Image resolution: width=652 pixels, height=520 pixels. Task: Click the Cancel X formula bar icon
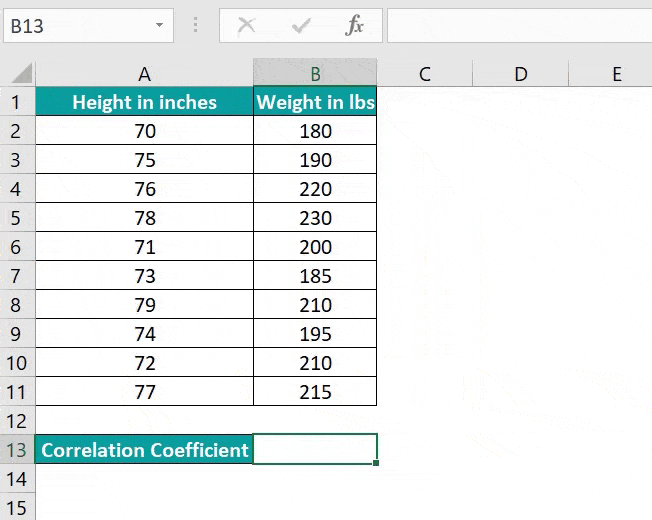tap(246, 25)
